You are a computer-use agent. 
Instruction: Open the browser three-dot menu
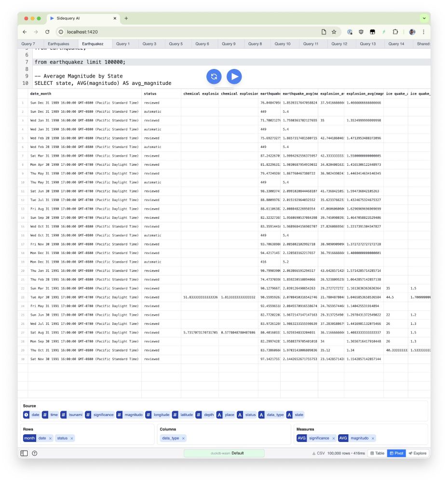[x=424, y=32]
